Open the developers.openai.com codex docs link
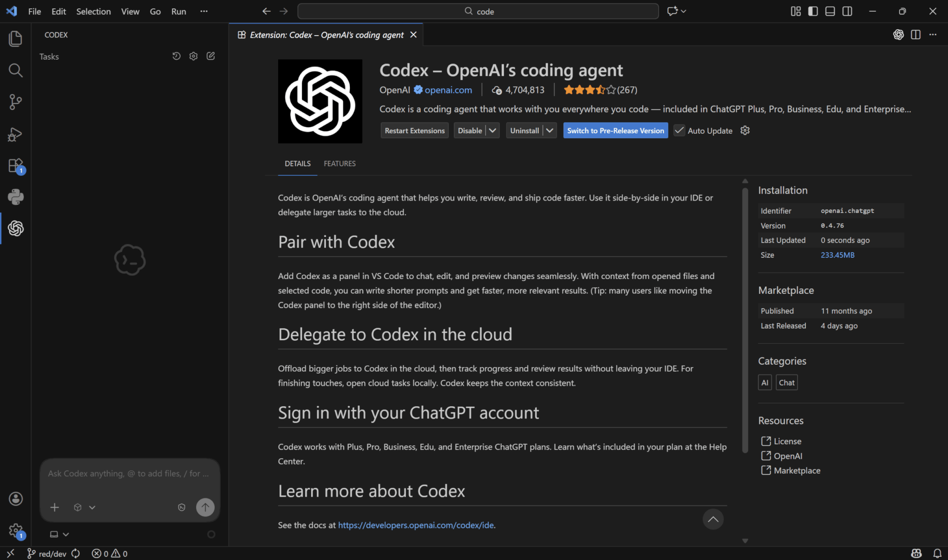 pos(416,525)
